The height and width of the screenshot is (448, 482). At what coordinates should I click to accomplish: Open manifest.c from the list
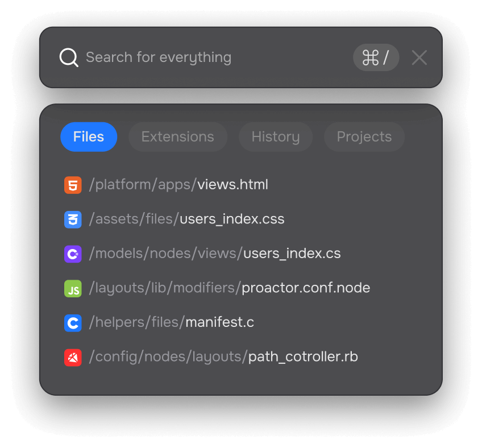pos(171,323)
